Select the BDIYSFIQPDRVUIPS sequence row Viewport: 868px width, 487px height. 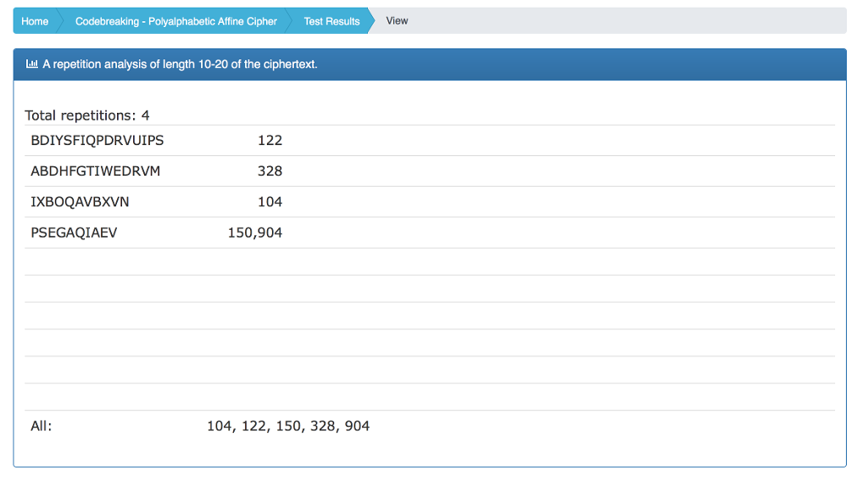pyautogui.click(x=97, y=141)
